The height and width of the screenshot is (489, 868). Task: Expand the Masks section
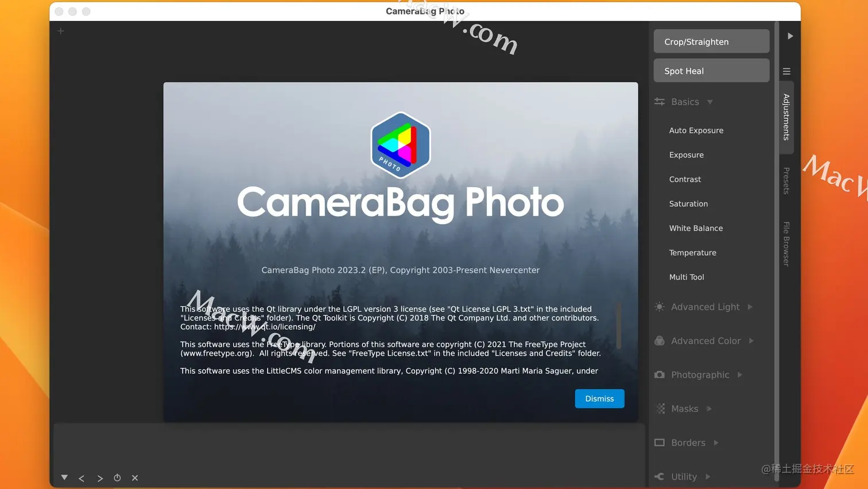coord(709,409)
